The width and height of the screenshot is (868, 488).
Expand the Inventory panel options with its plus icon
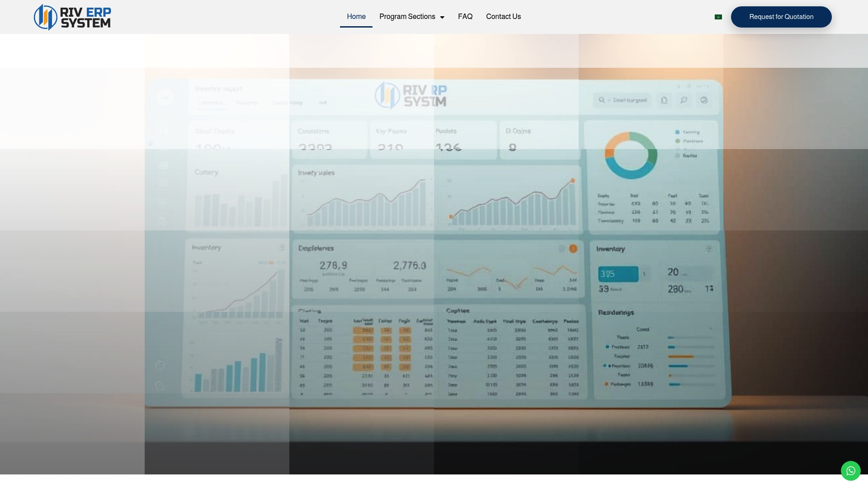click(x=709, y=248)
